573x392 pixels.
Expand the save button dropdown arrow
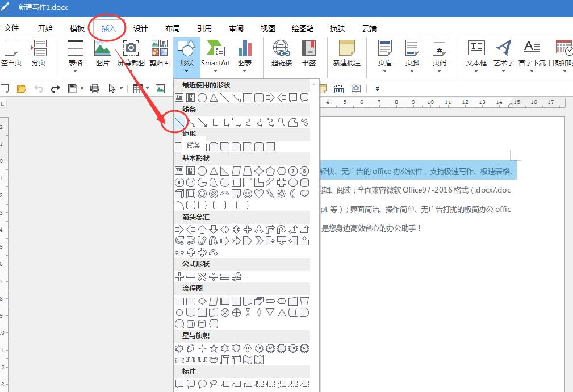[83, 88]
